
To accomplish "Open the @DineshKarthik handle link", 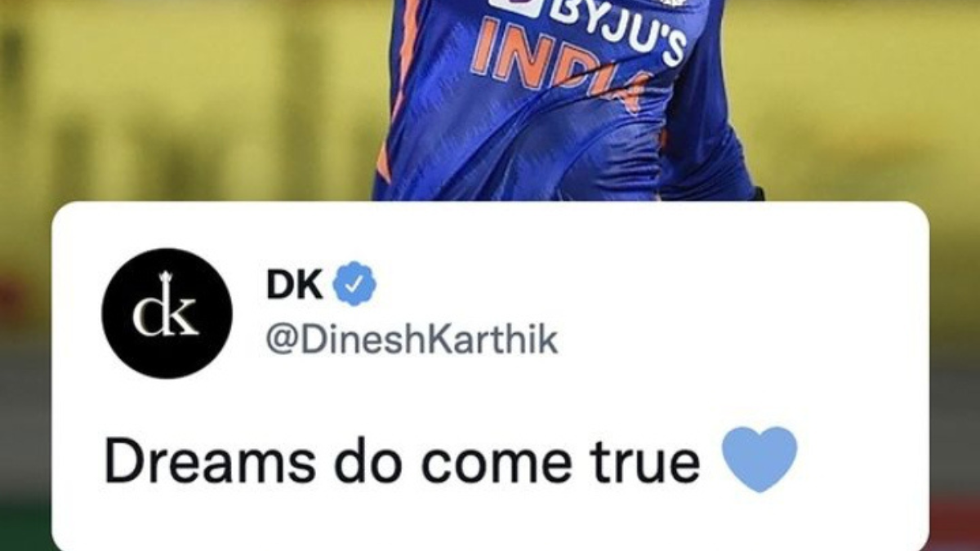I will pyautogui.click(x=412, y=340).
